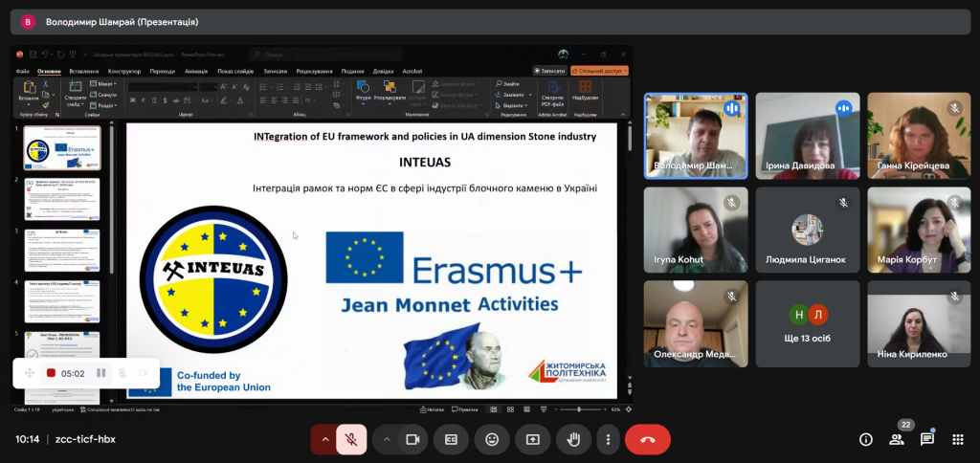Switch to the Конструктор ribbon tab
The height and width of the screenshot is (463, 980).
[x=124, y=71]
